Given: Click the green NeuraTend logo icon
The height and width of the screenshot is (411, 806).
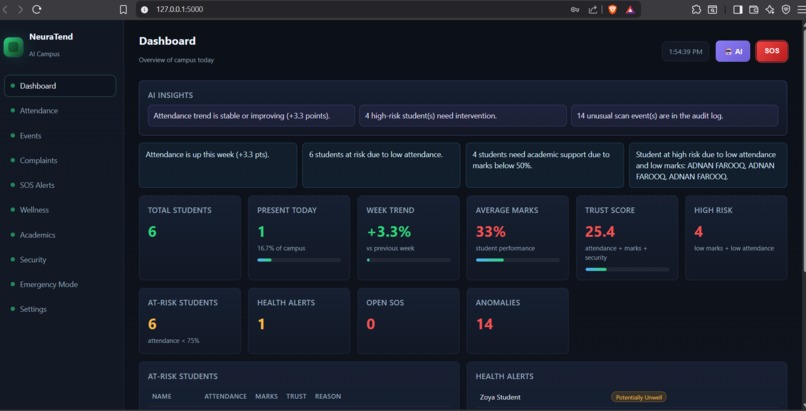Looking at the screenshot, I should pos(13,47).
